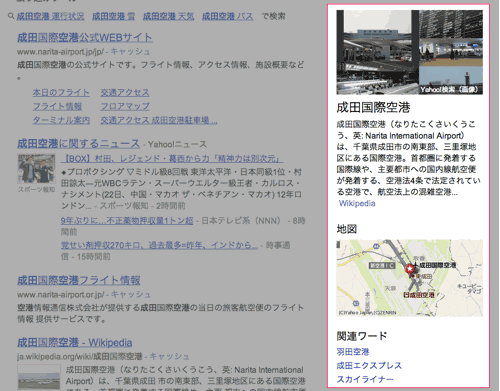Screen dimensions: 500x391
Task: Click the 地図 heading in the side panel
Action: tap(347, 229)
